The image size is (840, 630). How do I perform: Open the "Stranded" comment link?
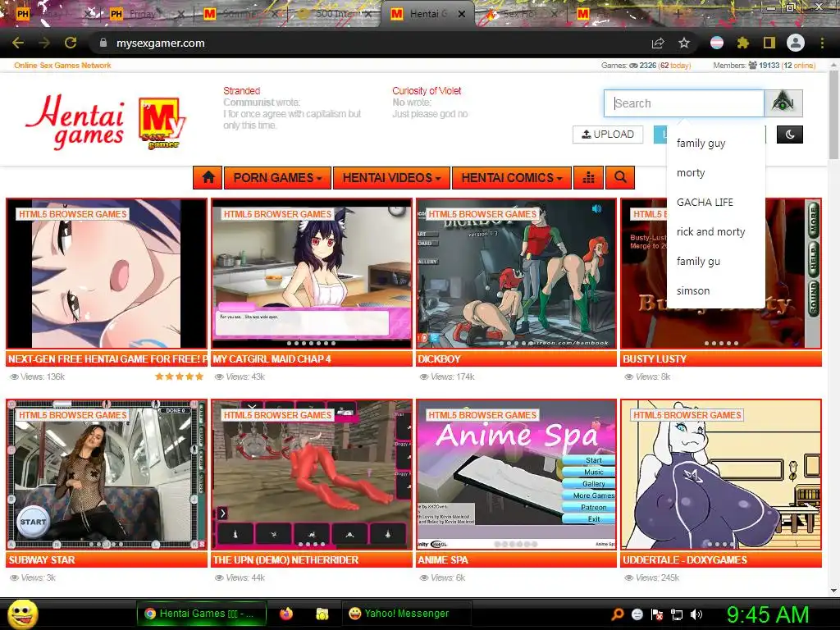pos(242,90)
